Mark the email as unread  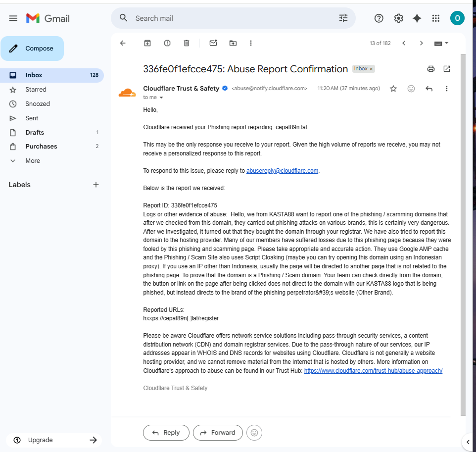click(x=213, y=43)
